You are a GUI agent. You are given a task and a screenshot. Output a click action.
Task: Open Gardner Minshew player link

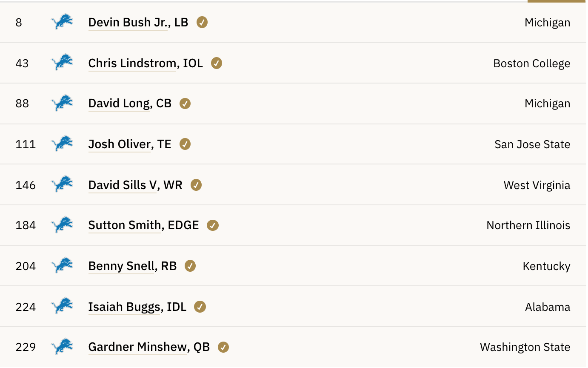click(x=137, y=347)
